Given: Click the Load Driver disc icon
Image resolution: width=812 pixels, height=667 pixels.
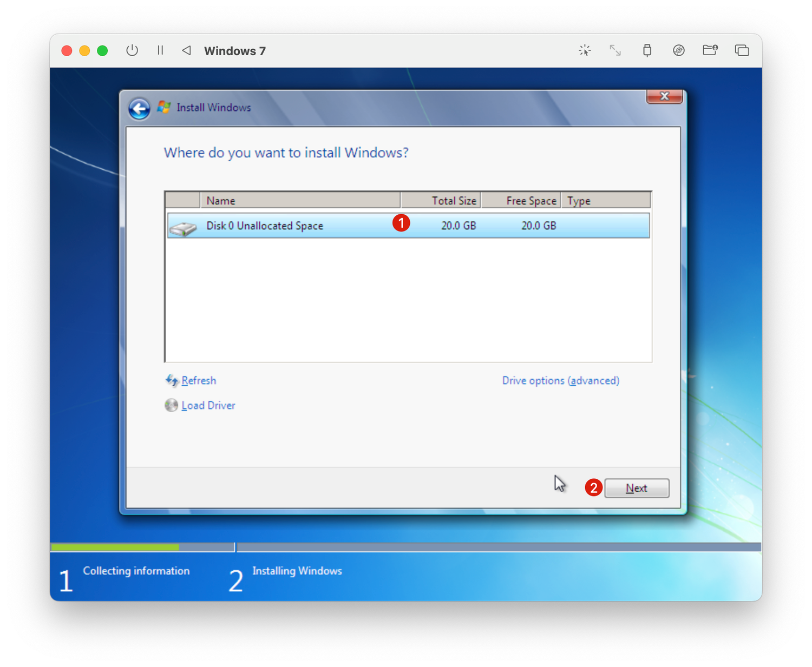Looking at the screenshot, I should click(171, 405).
